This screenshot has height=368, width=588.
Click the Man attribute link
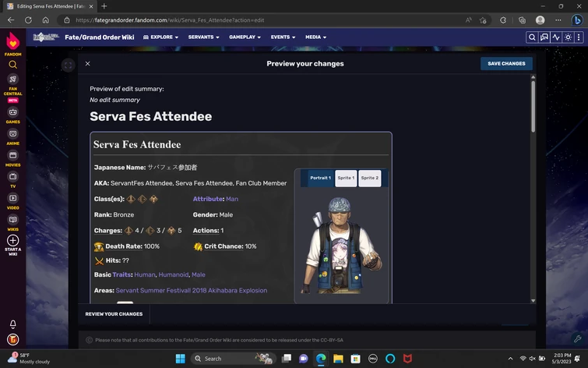click(x=232, y=199)
